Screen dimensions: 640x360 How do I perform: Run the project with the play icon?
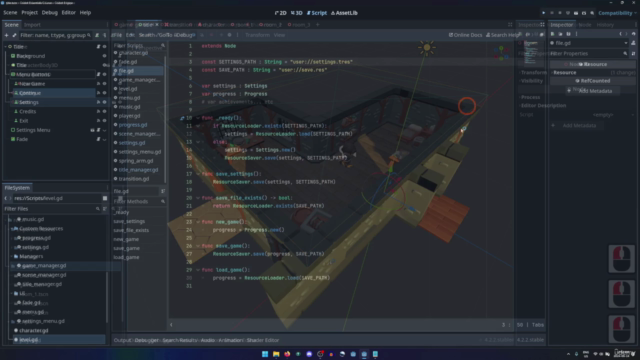(543, 13)
